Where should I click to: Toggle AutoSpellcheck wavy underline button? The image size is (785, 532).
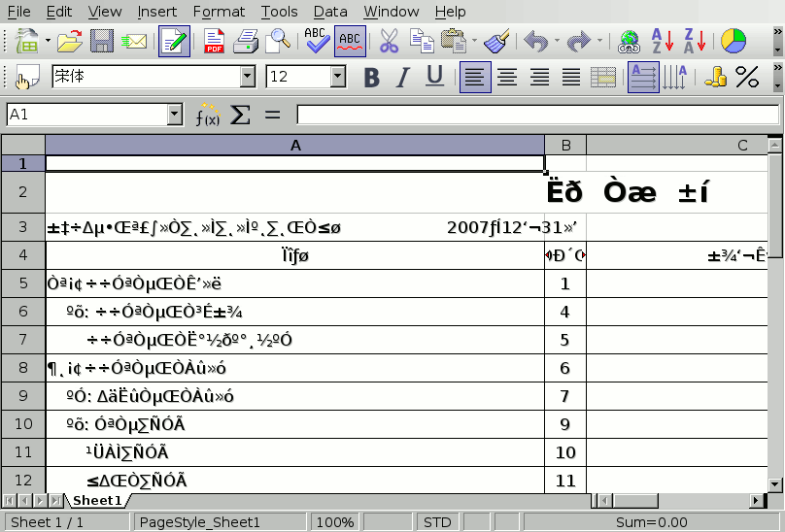[350, 42]
